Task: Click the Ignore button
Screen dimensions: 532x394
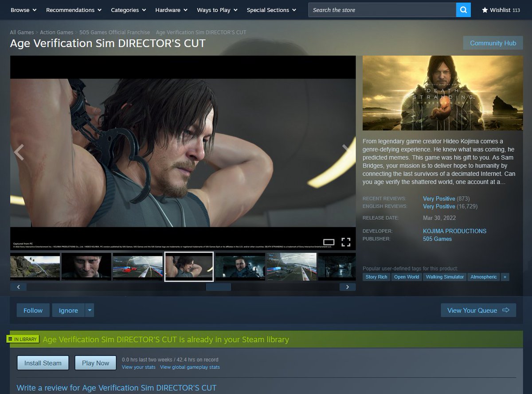Action: coord(68,310)
